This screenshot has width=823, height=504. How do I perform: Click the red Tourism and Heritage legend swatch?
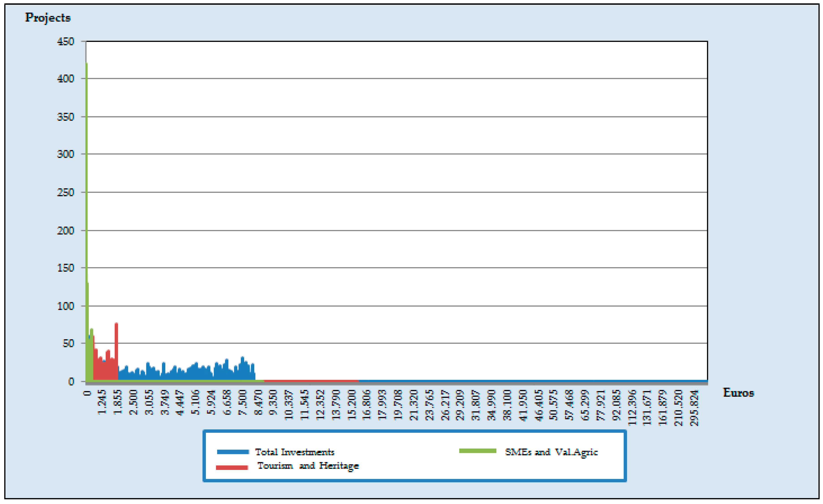click(232, 467)
